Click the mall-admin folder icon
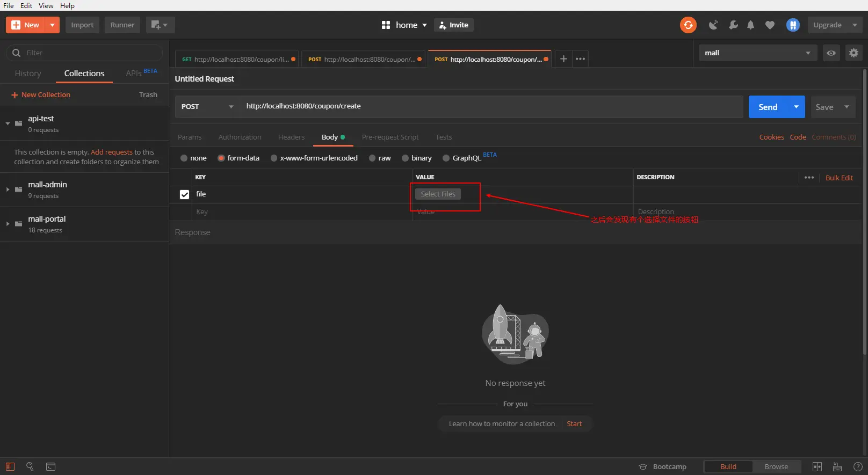The image size is (868, 475). (19, 189)
